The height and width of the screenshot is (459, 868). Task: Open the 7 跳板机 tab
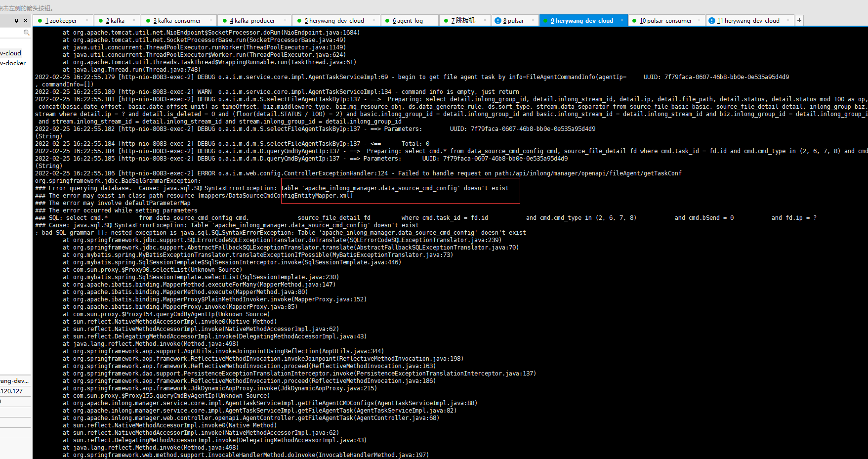(x=465, y=21)
